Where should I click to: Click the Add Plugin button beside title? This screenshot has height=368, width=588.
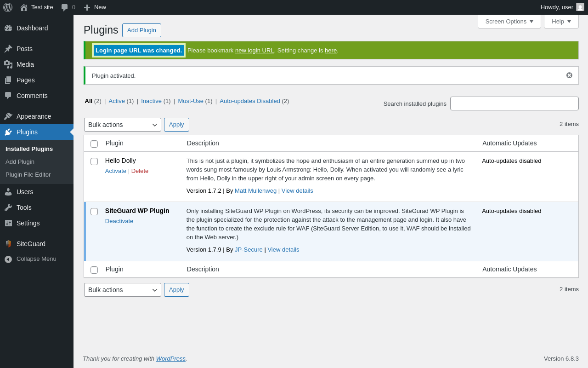coord(141,30)
